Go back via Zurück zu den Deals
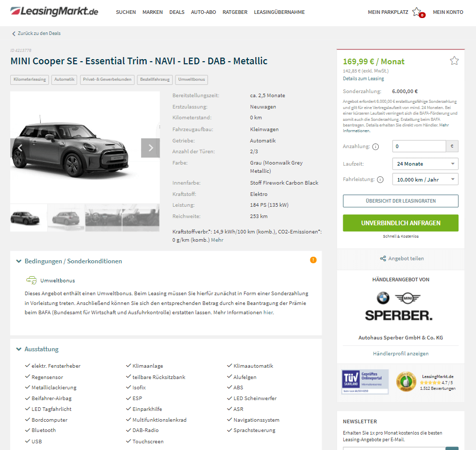 click(39, 33)
